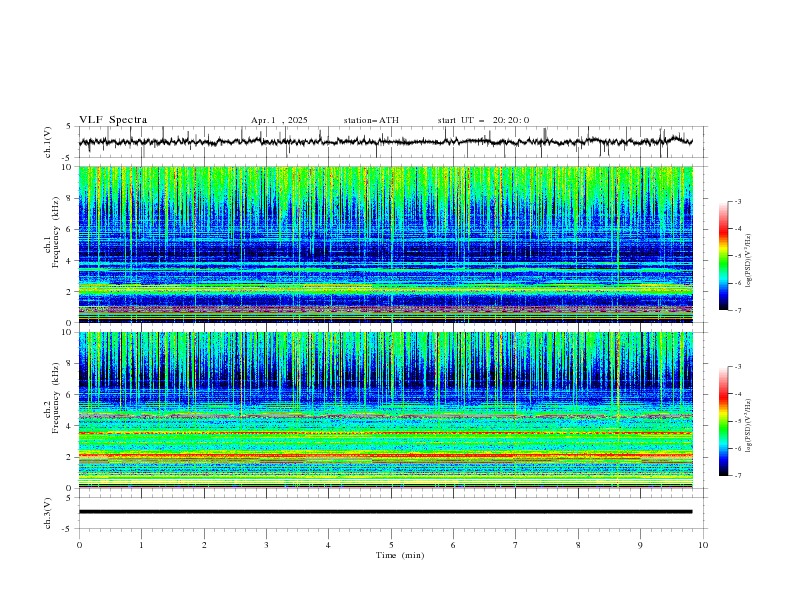Click inside the ch.1 spectrogram panel

click(385, 244)
